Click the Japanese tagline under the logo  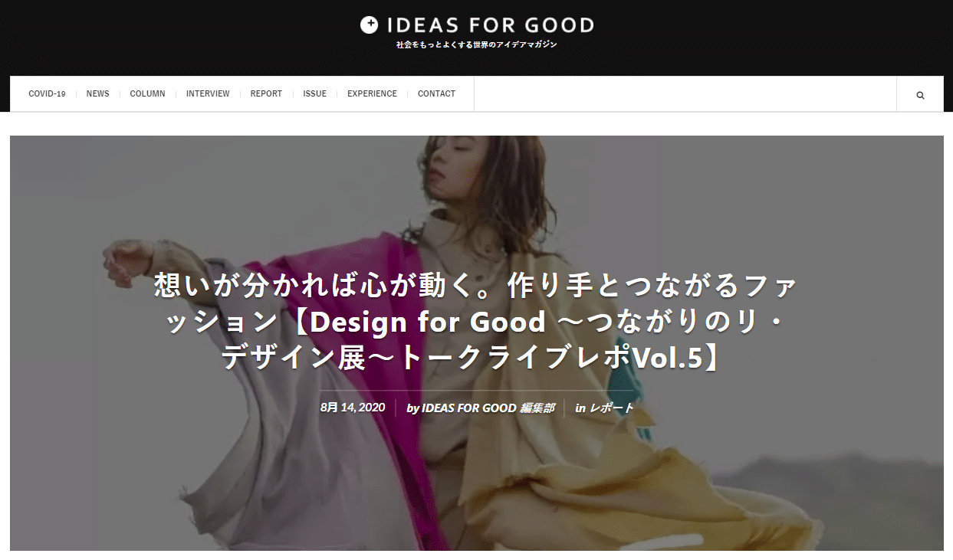(x=477, y=44)
